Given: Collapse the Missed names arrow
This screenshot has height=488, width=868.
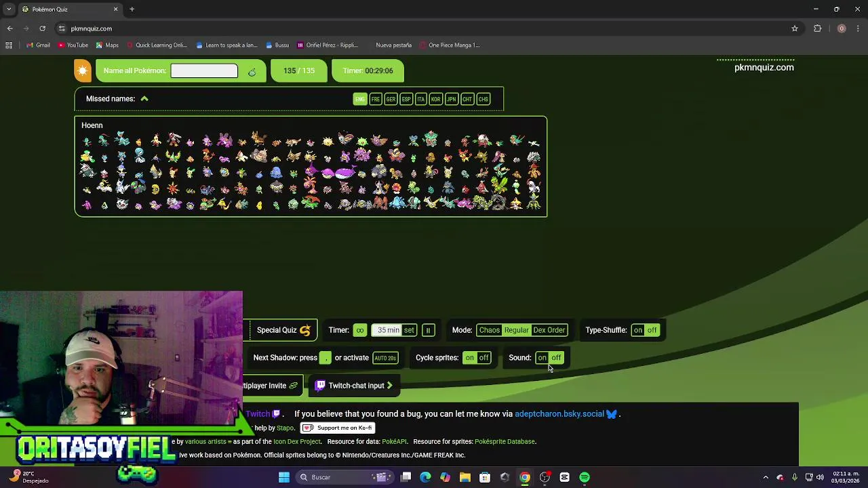Looking at the screenshot, I should pos(144,99).
